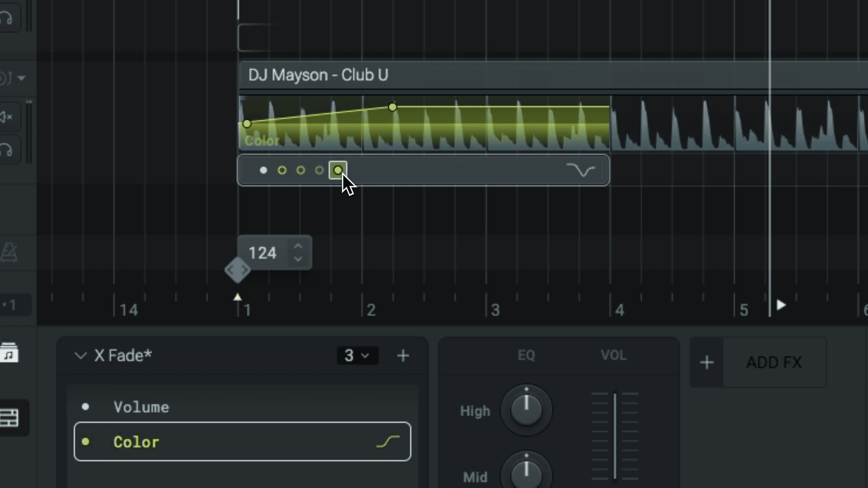Click the metronome icon in left sidebar
Image resolution: width=868 pixels, height=488 pixels.
(9, 253)
